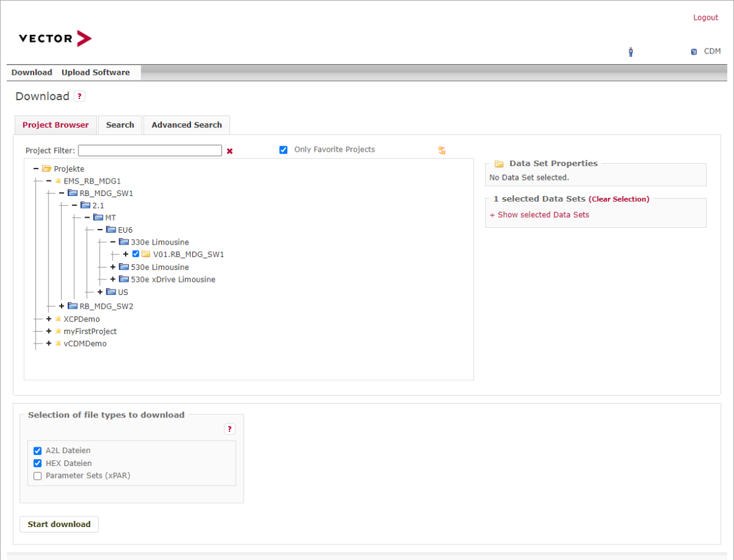Click the US folder icon
The height and width of the screenshot is (560, 734).
[x=111, y=292]
